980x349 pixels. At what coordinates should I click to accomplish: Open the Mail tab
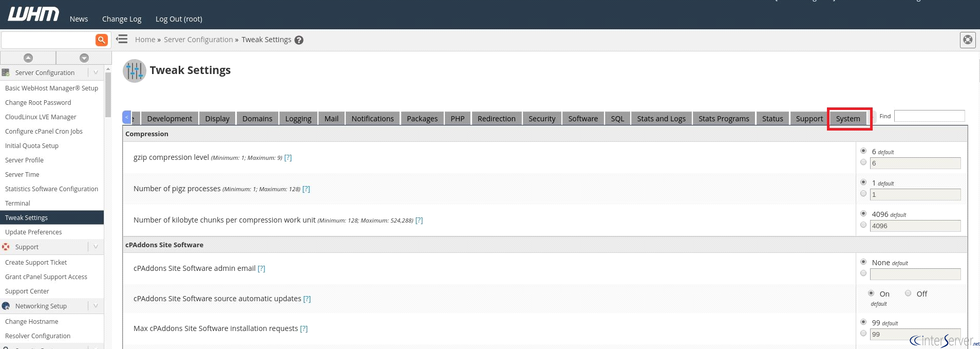pos(331,119)
